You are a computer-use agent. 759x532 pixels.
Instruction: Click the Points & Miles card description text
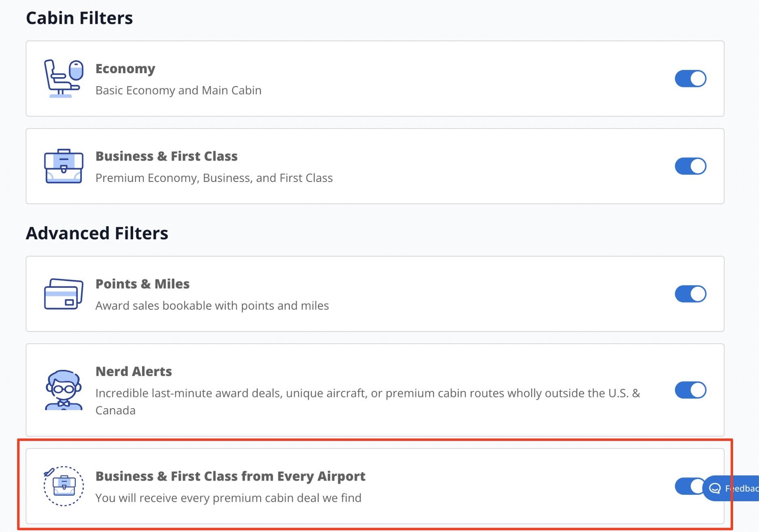click(212, 306)
